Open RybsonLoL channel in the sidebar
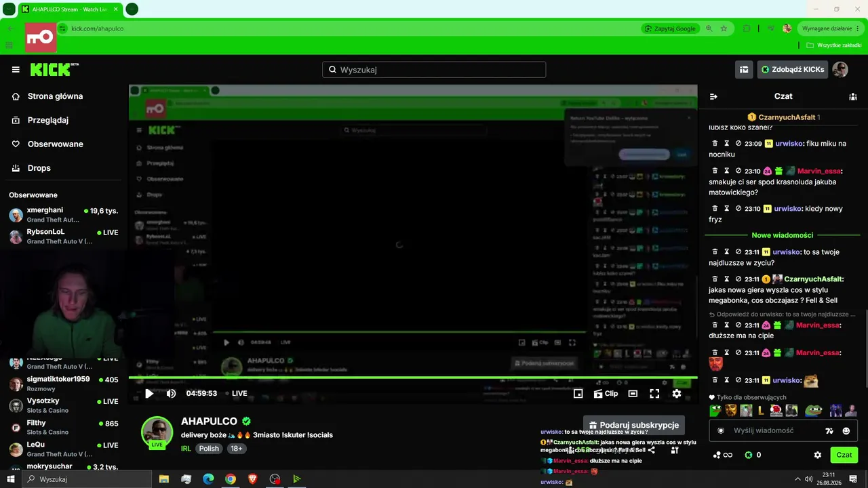 point(64,237)
